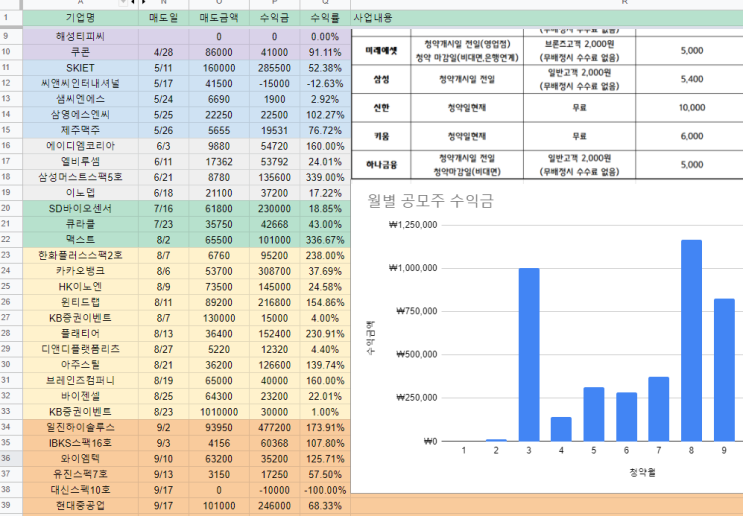Select the 카카오뱅크 cell
Image resolution: width=743 pixels, height=516 pixels.
coord(81,271)
